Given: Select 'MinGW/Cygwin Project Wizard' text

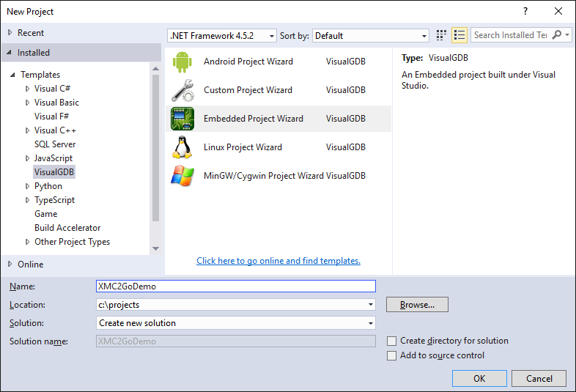Looking at the screenshot, I should (x=264, y=176).
